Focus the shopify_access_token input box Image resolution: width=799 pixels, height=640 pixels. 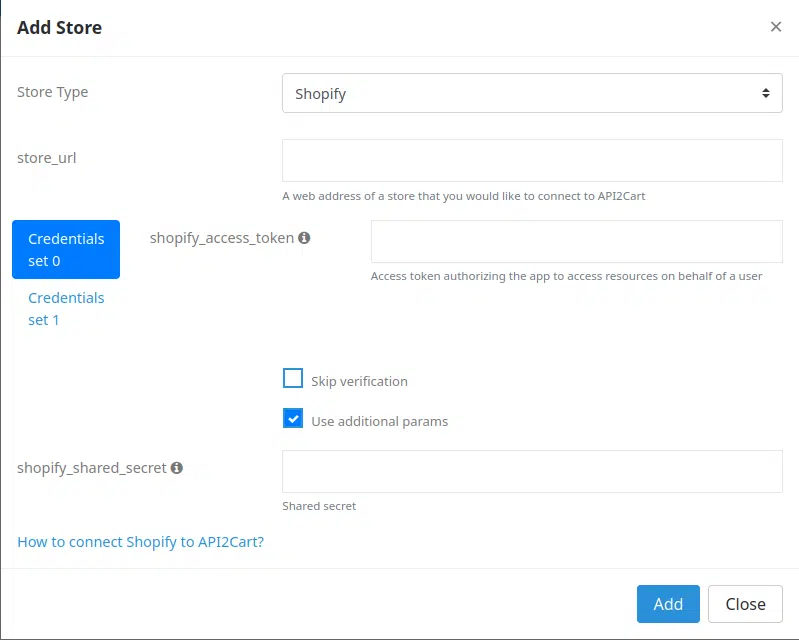coord(576,242)
